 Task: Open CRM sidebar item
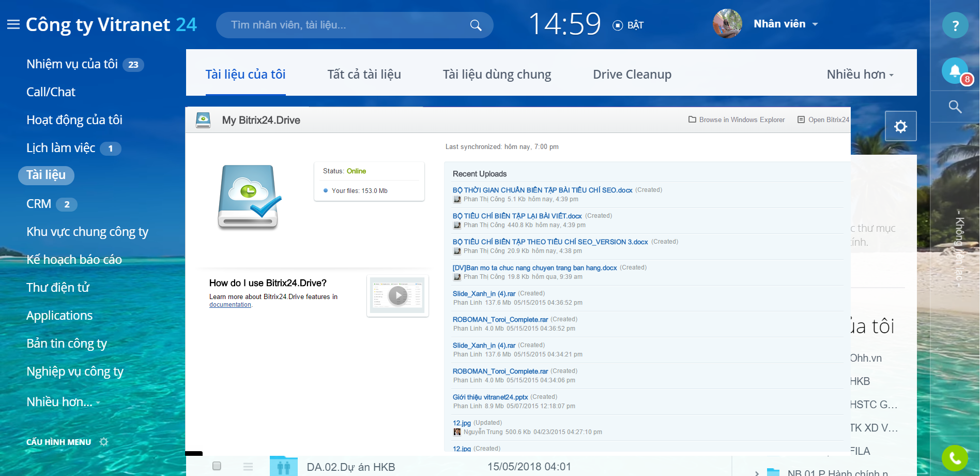pyautogui.click(x=39, y=204)
